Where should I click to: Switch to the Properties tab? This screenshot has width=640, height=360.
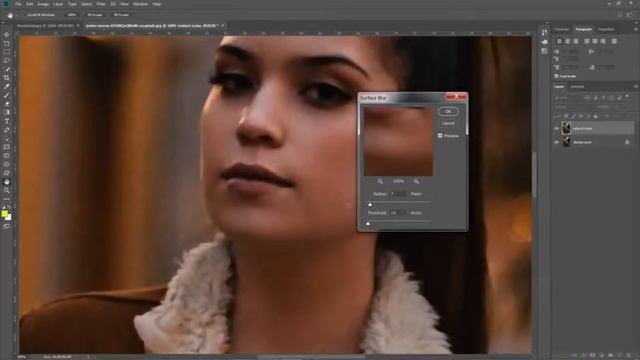(606, 29)
